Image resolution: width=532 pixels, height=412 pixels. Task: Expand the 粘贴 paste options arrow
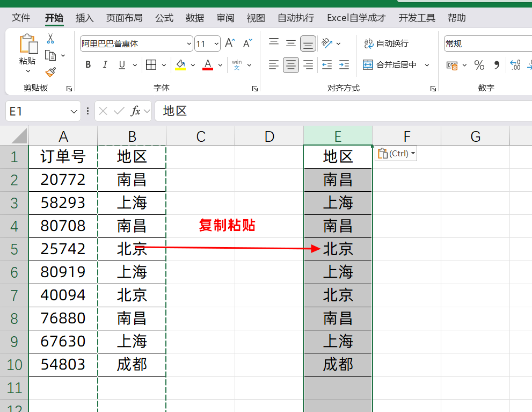tap(28, 71)
